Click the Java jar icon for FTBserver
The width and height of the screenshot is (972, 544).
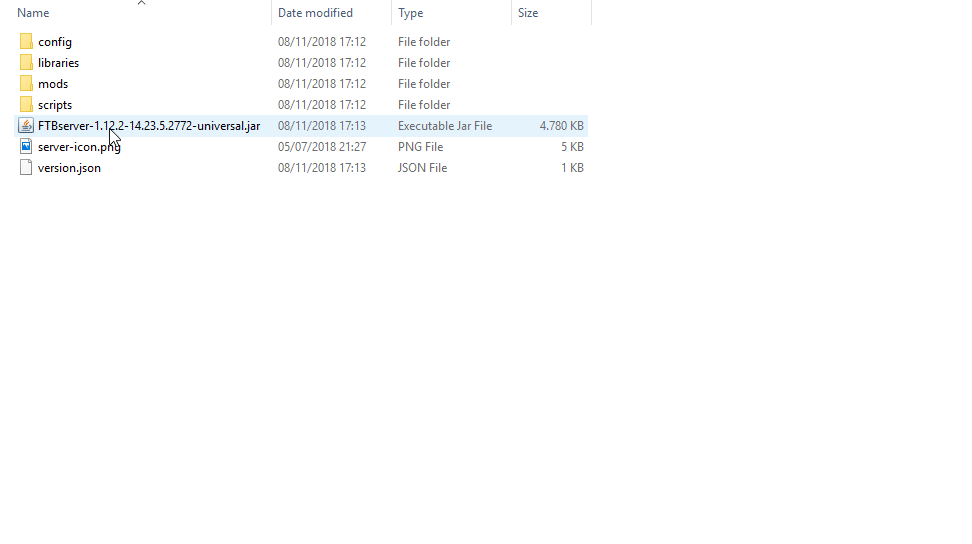[x=26, y=126]
